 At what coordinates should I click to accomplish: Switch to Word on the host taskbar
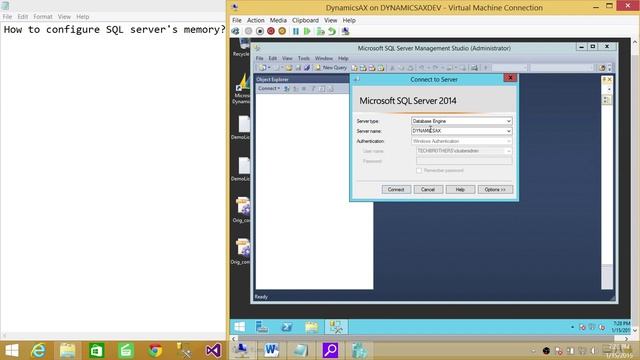click(271, 350)
